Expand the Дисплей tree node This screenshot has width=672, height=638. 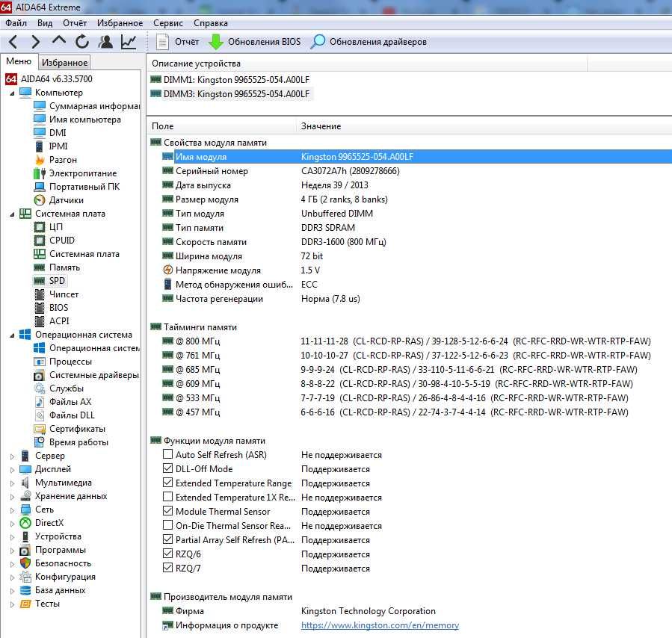[13, 470]
